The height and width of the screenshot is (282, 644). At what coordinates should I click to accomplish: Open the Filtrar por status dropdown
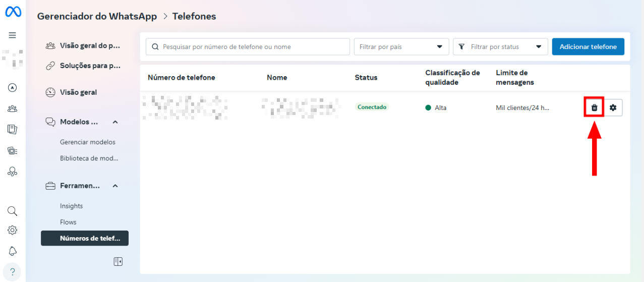coord(500,47)
